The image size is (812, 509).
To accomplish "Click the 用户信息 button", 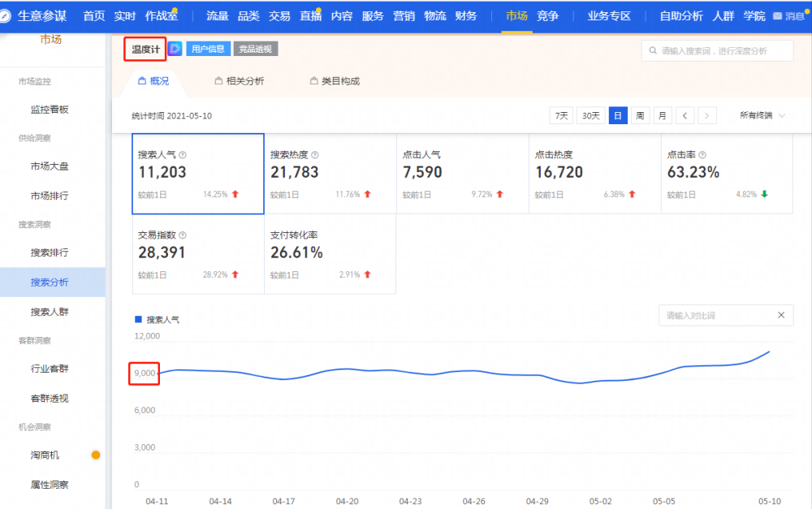I will coord(208,49).
